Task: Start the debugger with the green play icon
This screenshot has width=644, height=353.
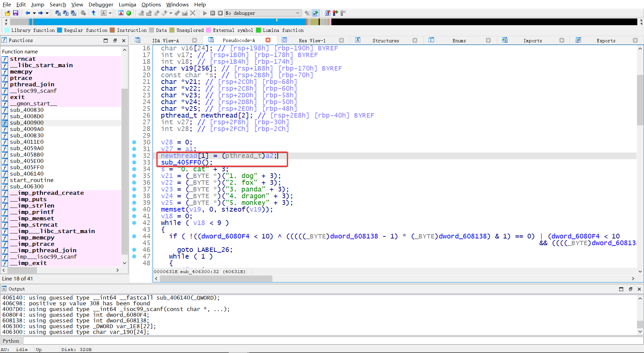Action: (205, 13)
